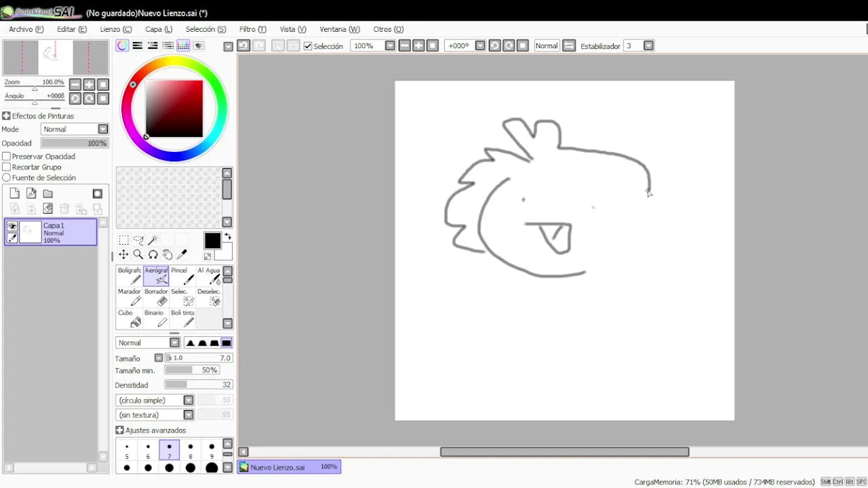Select the Bolígrafo pen tool

click(x=129, y=276)
